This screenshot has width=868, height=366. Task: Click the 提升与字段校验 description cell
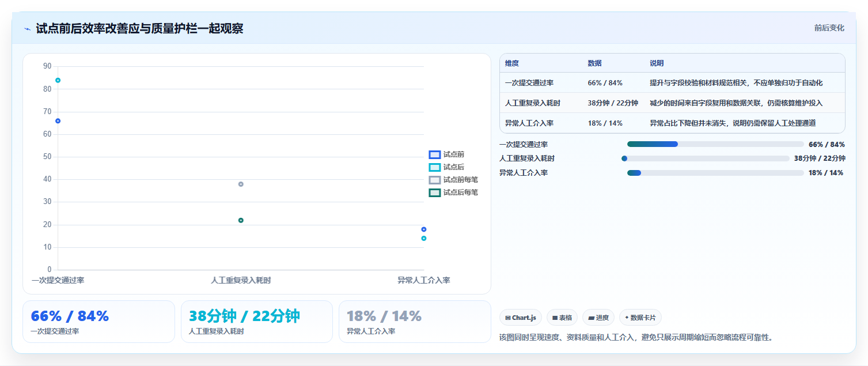click(736, 83)
